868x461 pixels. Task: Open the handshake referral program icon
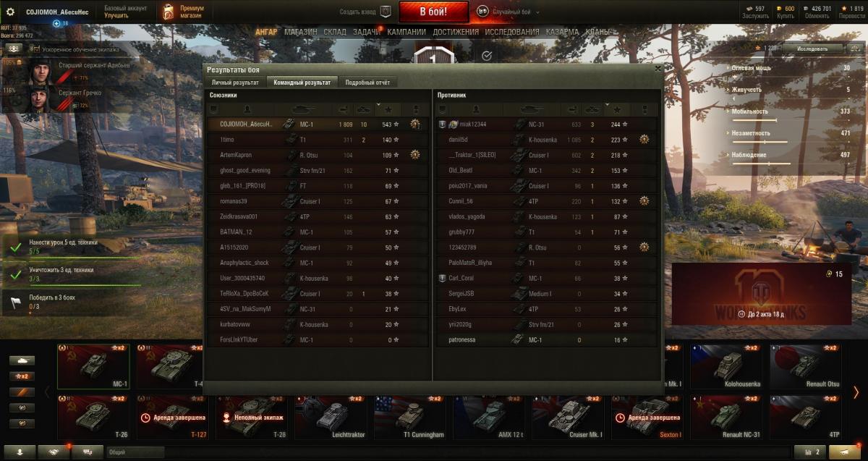(x=54, y=452)
